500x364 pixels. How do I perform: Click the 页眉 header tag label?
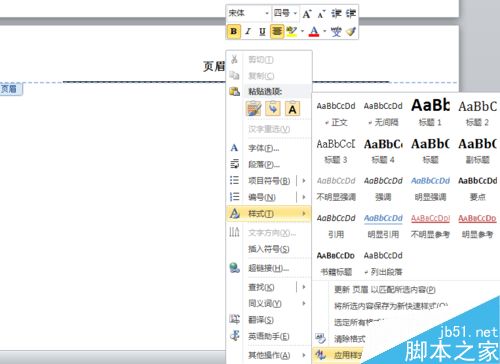point(11,89)
